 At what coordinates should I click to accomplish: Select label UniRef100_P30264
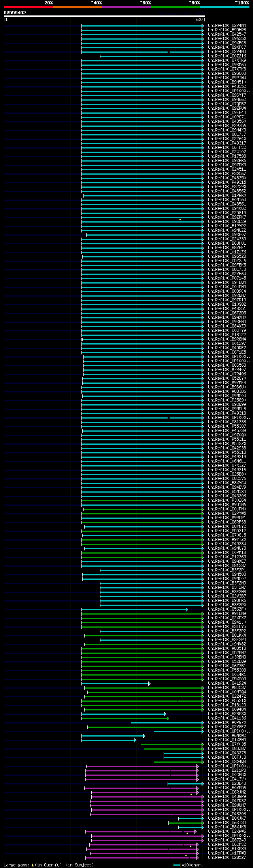point(227,500)
